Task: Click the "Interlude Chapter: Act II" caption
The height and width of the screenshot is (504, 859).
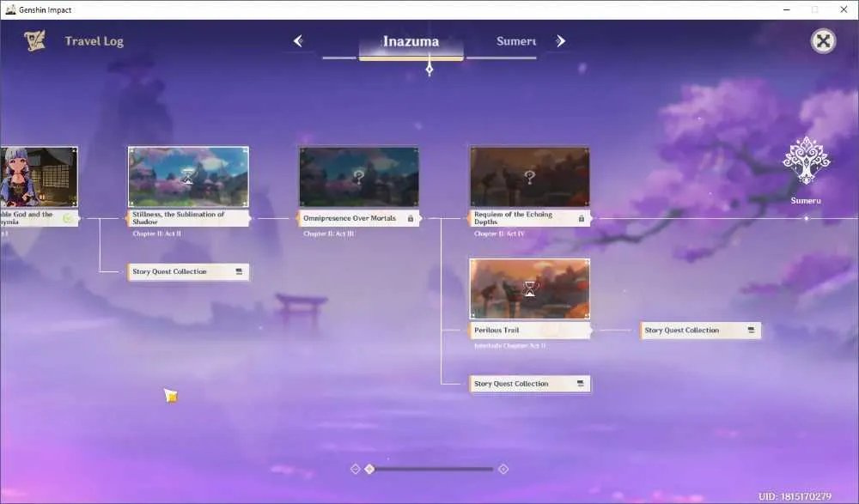Action: (510, 346)
